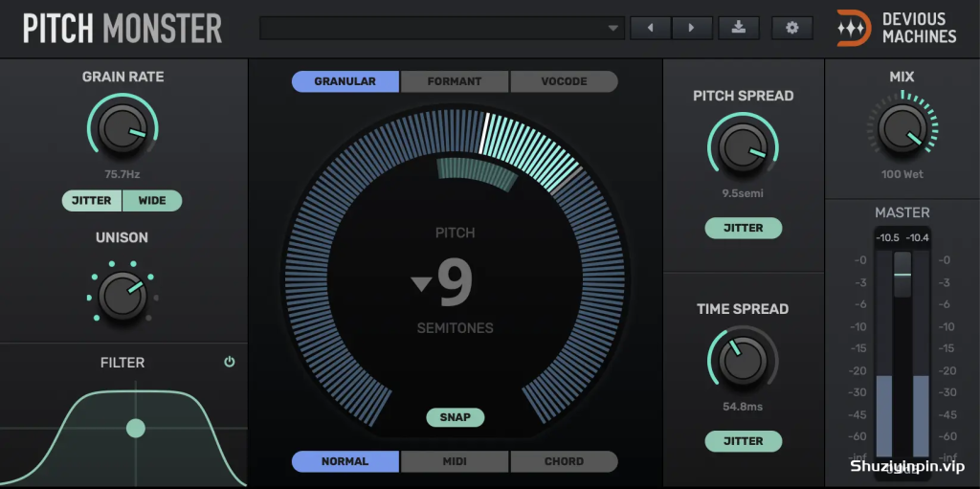Toggle Grain Rate JITTER button

pos(92,201)
